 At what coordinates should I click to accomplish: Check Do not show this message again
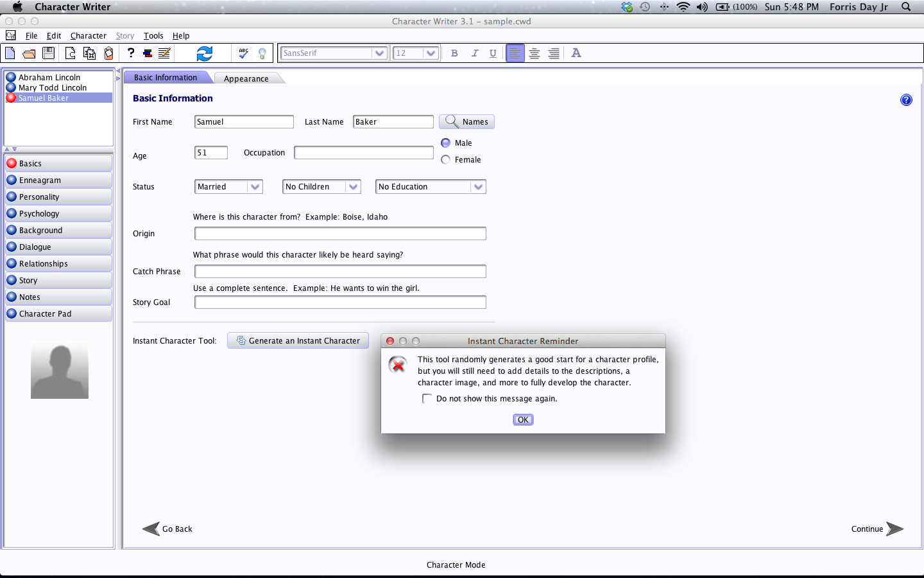427,399
